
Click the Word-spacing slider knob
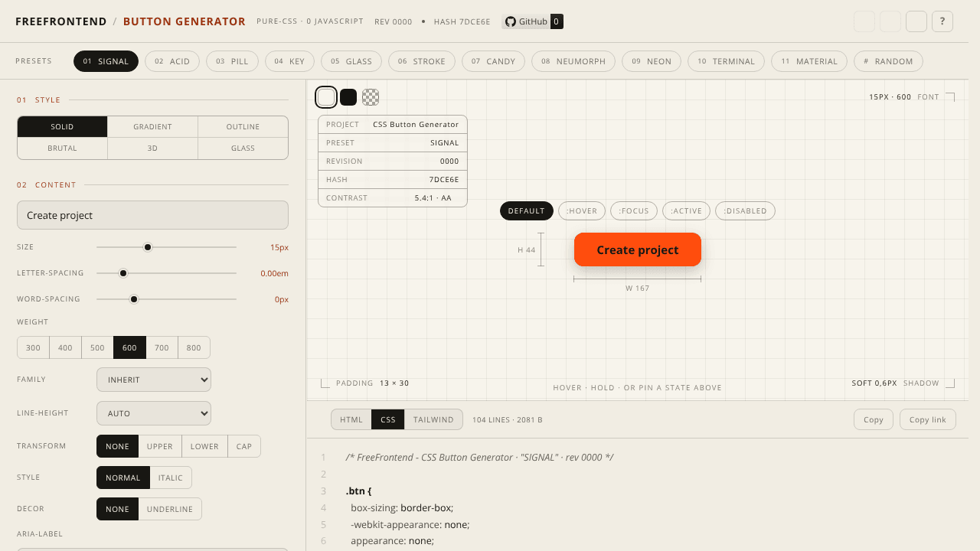(134, 299)
